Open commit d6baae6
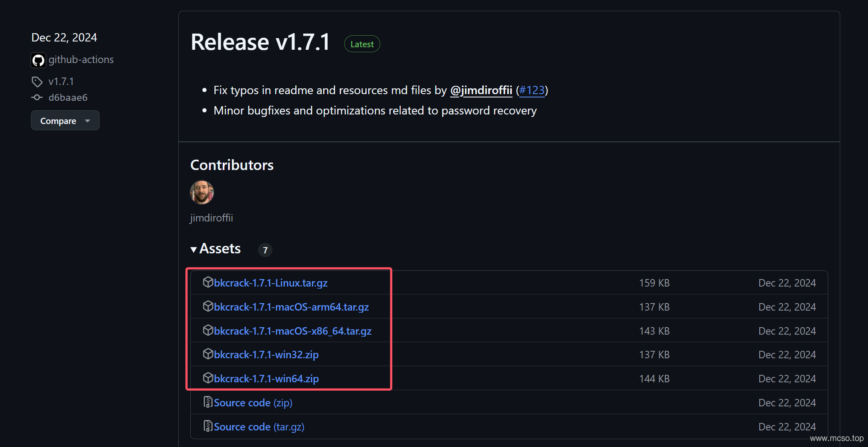The image size is (868, 447). click(x=68, y=97)
